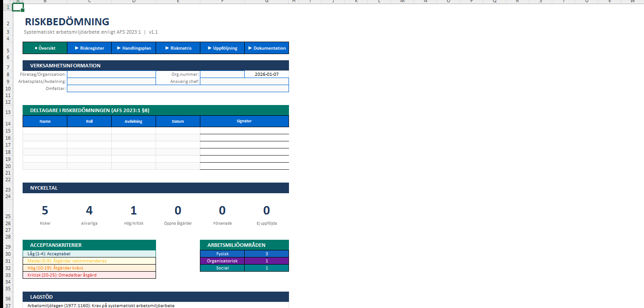Select the date cell 2026-01-07
The image size is (644, 308).
tap(266, 74)
